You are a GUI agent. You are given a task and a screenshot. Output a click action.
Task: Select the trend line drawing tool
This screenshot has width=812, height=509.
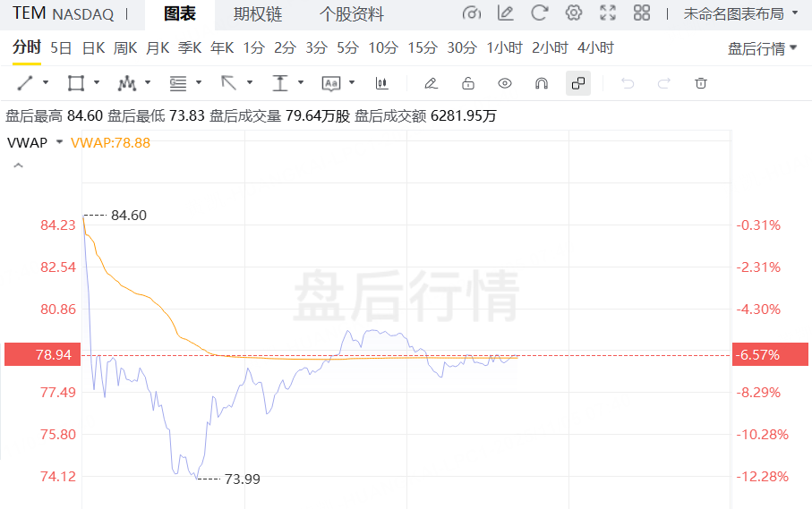point(25,83)
